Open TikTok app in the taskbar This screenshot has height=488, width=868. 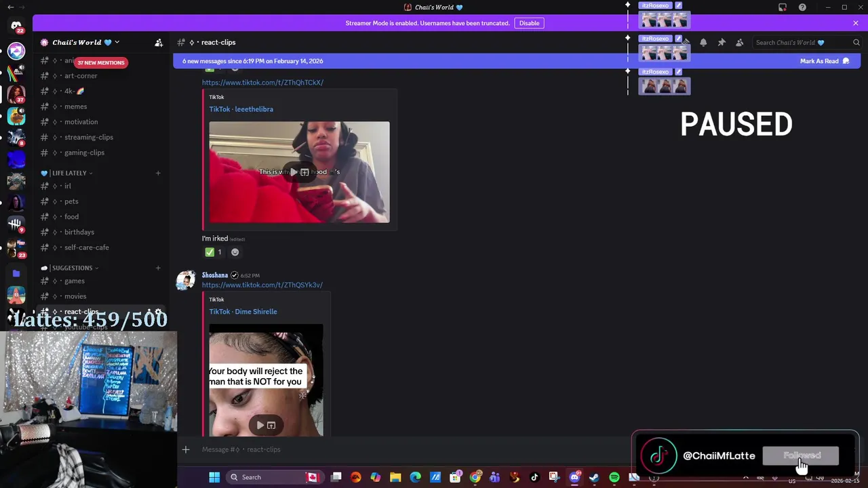coord(534,477)
